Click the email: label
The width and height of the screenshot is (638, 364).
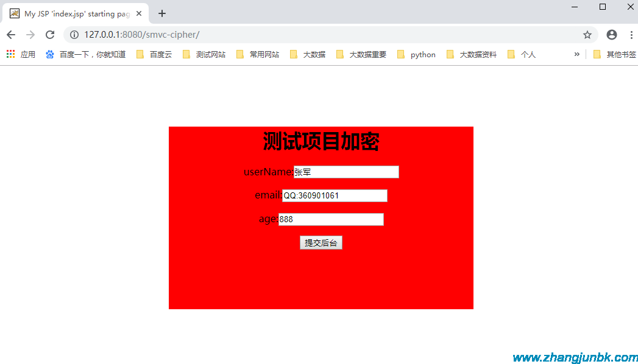(269, 195)
